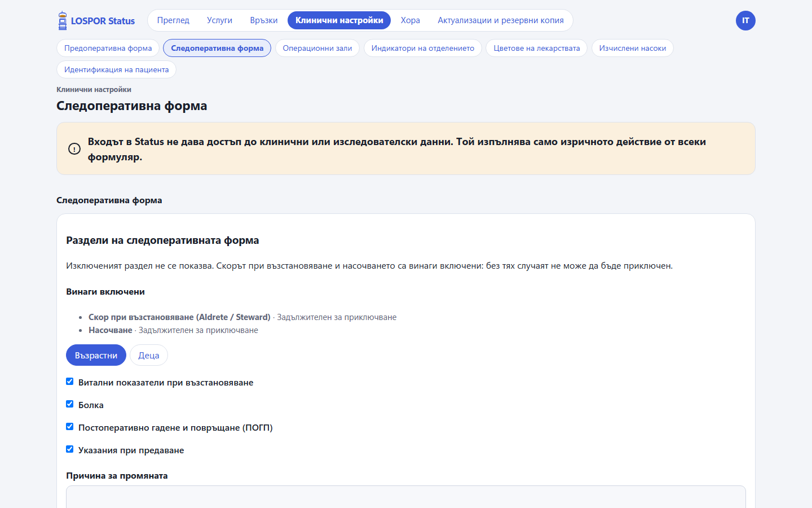Open Цветове на лекарствата sub-tab
Screen dimensions: 812x508
tap(536, 48)
